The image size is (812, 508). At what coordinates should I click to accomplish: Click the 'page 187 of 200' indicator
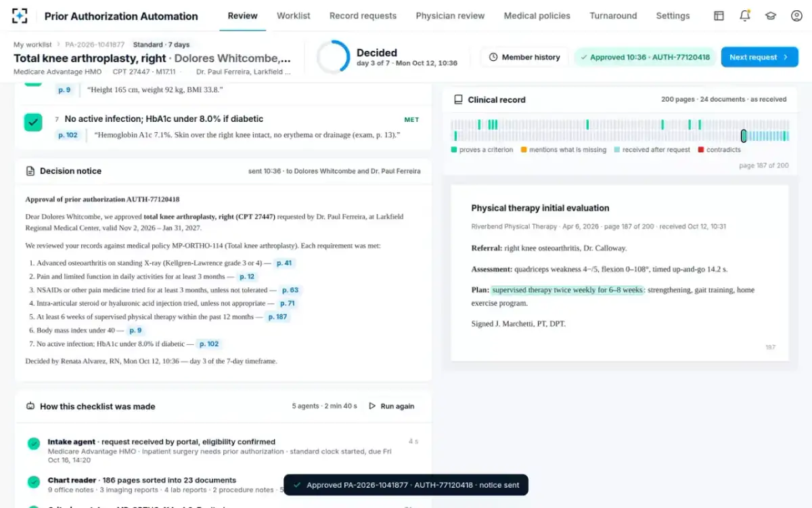[x=763, y=165]
